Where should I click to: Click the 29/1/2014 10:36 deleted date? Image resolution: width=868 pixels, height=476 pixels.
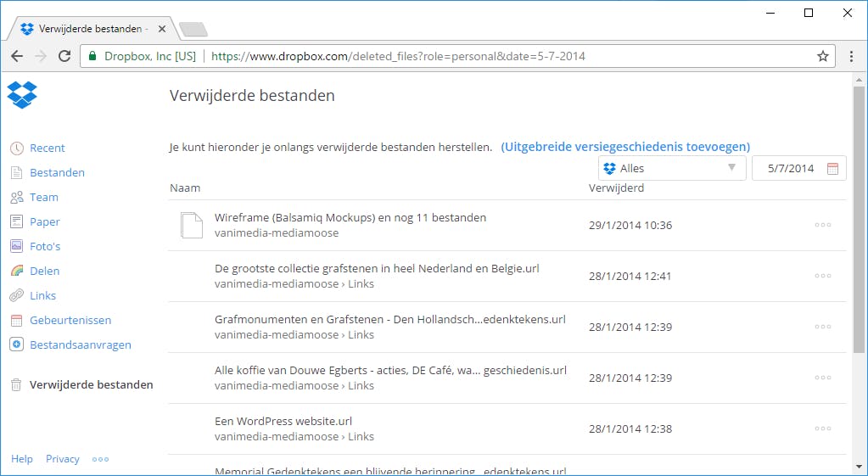pos(630,225)
